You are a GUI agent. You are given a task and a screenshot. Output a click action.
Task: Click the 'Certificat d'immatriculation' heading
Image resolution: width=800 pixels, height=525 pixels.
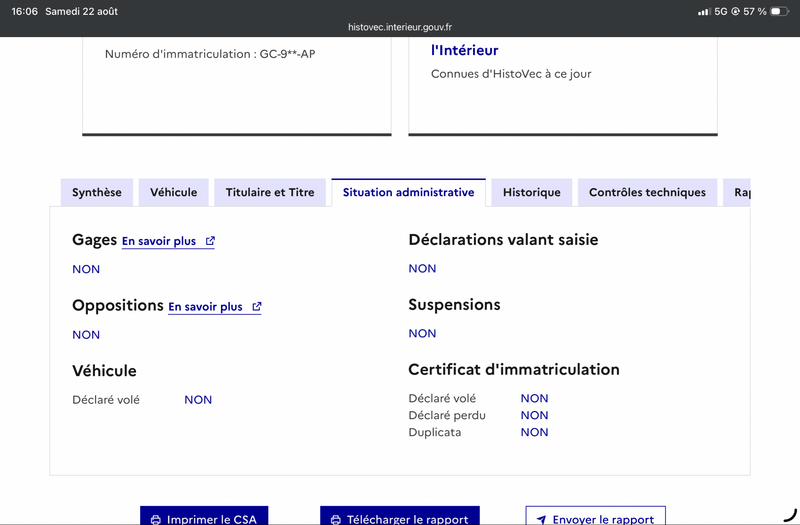(514, 369)
